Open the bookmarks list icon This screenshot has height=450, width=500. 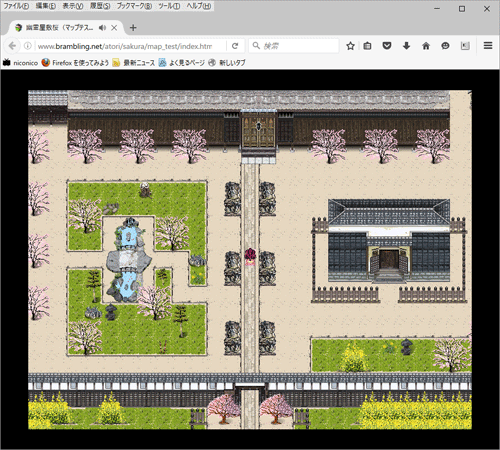[x=367, y=46]
